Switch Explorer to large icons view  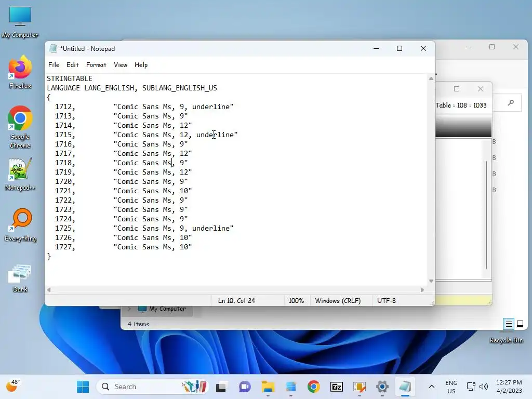tap(520, 324)
